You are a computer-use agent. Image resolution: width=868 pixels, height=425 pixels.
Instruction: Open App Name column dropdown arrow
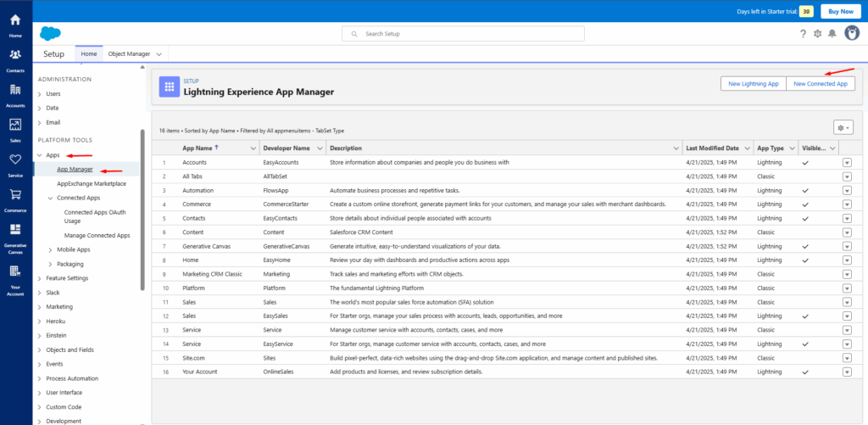253,148
